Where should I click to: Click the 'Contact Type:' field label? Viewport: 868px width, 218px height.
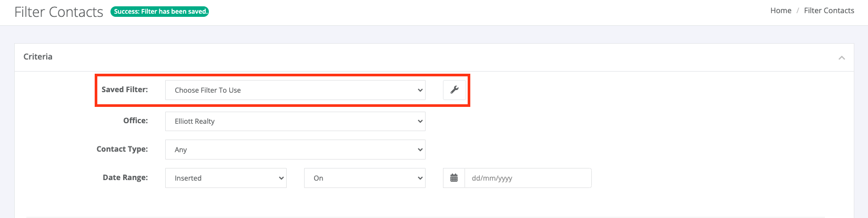coord(122,149)
